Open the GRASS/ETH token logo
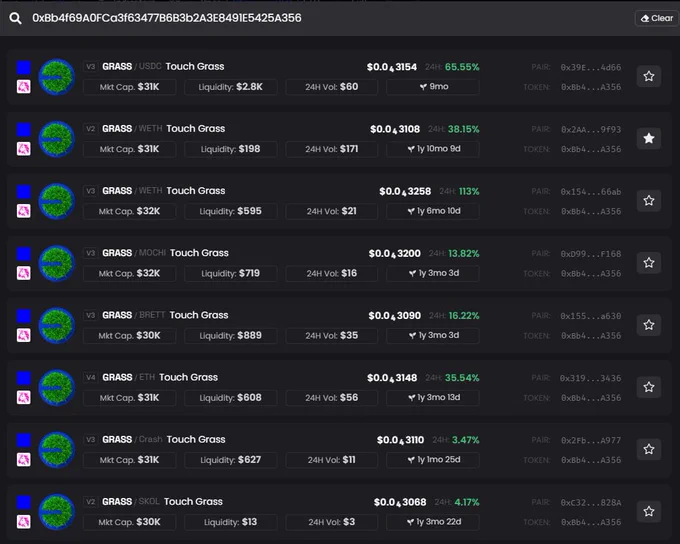This screenshot has height=544, width=680. pyautogui.click(x=56, y=387)
